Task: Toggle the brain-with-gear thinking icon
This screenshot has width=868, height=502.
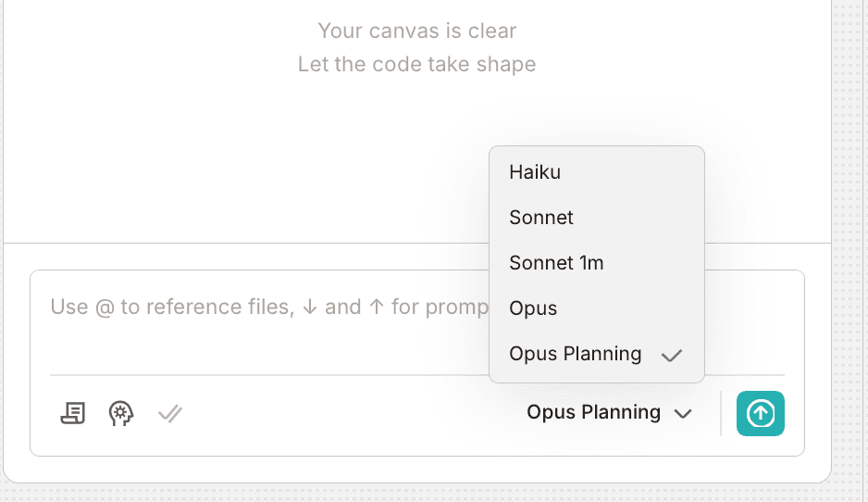Action: pyautogui.click(x=121, y=413)
